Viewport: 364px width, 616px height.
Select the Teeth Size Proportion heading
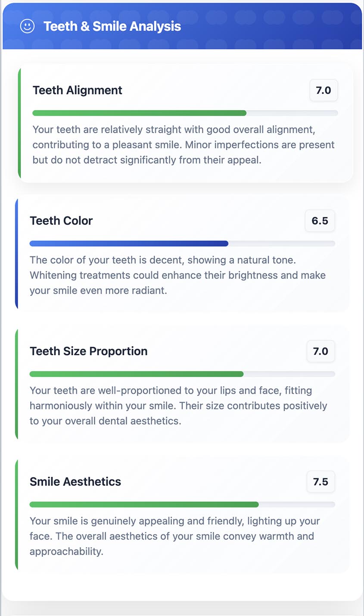coord(88,351)
